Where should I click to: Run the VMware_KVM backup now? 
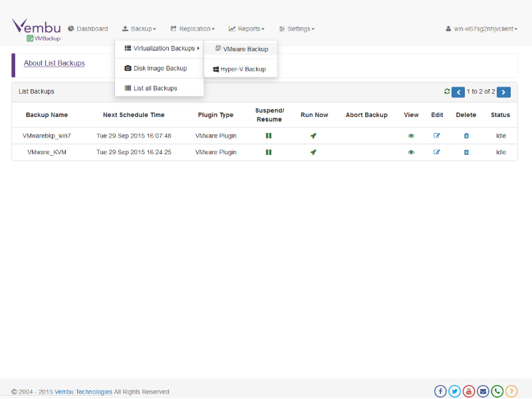(x=313, y=152)
